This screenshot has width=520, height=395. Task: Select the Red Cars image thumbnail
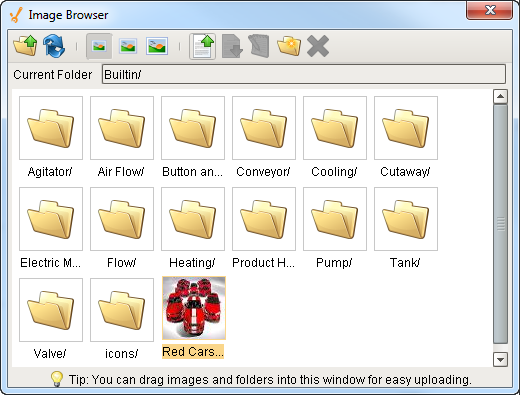[x=194, y=308]
